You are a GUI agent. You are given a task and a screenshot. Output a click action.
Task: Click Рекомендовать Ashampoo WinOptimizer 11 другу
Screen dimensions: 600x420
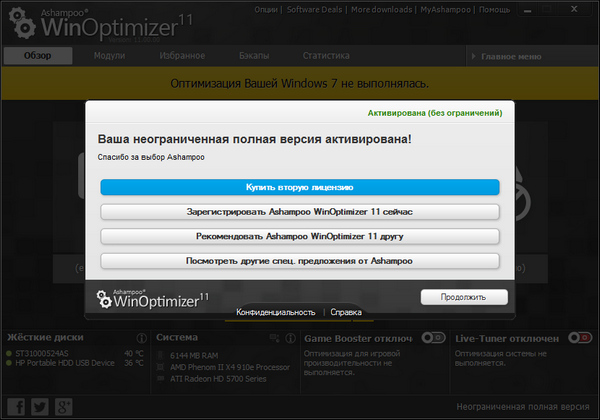coord(300,236)
